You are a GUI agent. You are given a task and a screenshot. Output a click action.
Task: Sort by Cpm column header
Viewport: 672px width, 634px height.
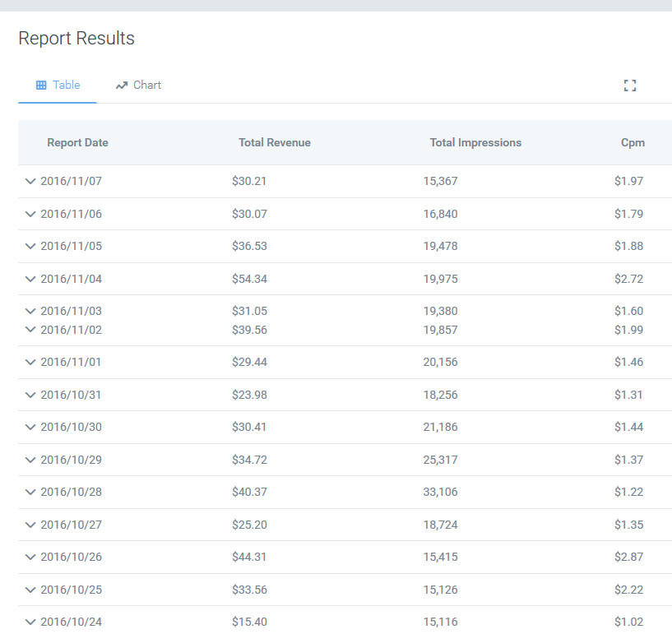[633, 142]
